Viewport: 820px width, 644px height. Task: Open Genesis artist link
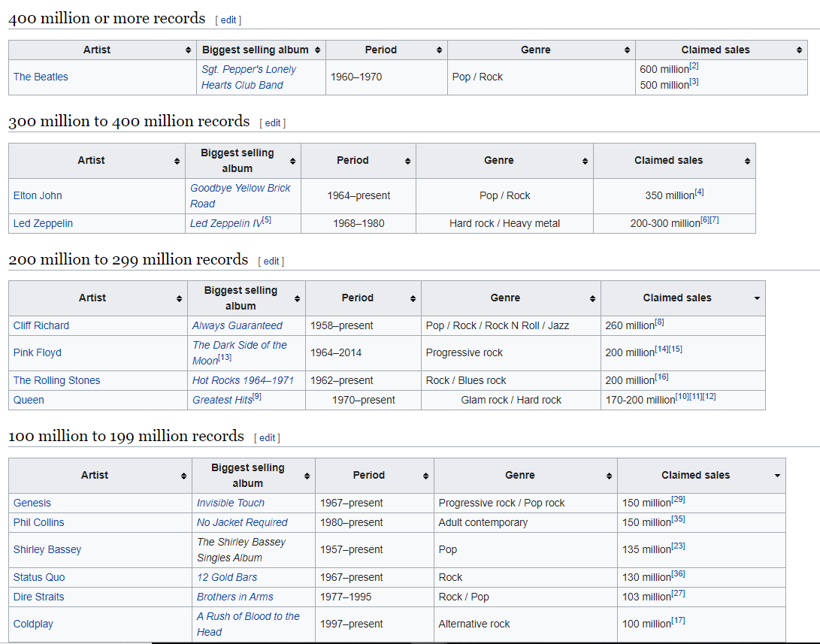pyautogui.click(x=32, y=503)
